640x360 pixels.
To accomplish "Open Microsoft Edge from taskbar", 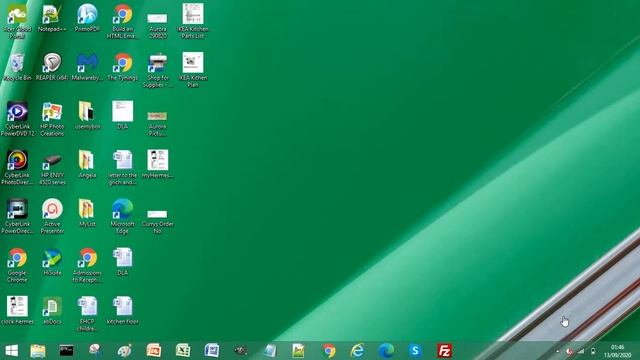I will pos(386,351).
